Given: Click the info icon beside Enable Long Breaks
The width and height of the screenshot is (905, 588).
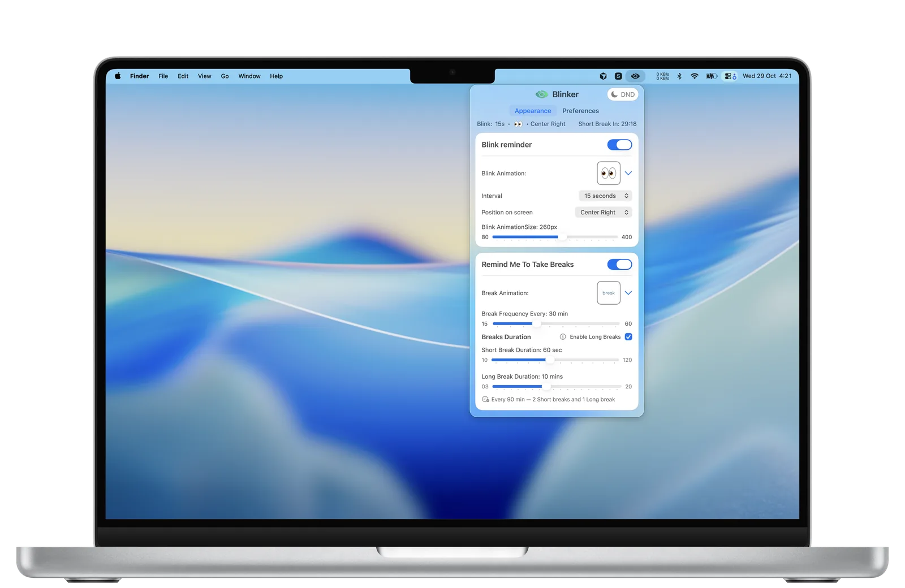Looking at the screenshot, I should pyautogui.click(x=563, y=337).
